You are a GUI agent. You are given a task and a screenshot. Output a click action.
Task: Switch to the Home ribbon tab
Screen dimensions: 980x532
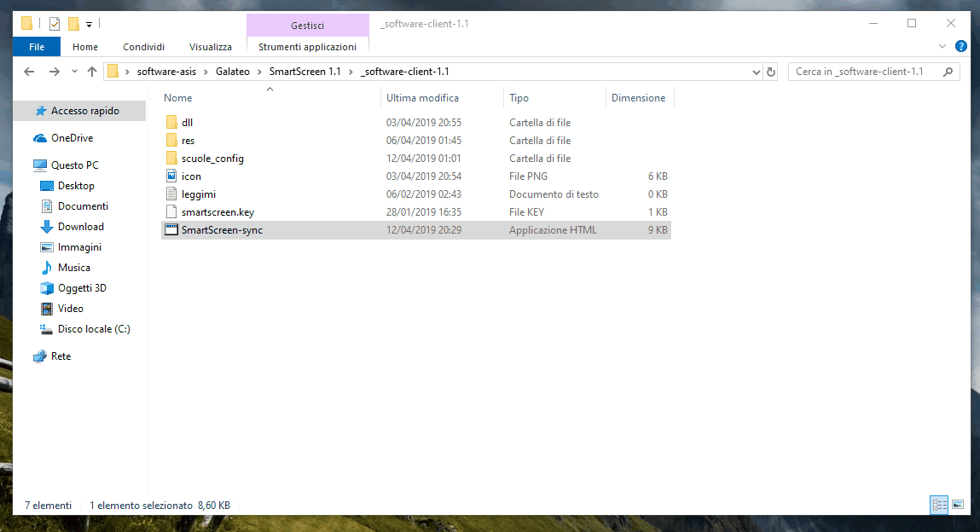click(x=85, y=47)
